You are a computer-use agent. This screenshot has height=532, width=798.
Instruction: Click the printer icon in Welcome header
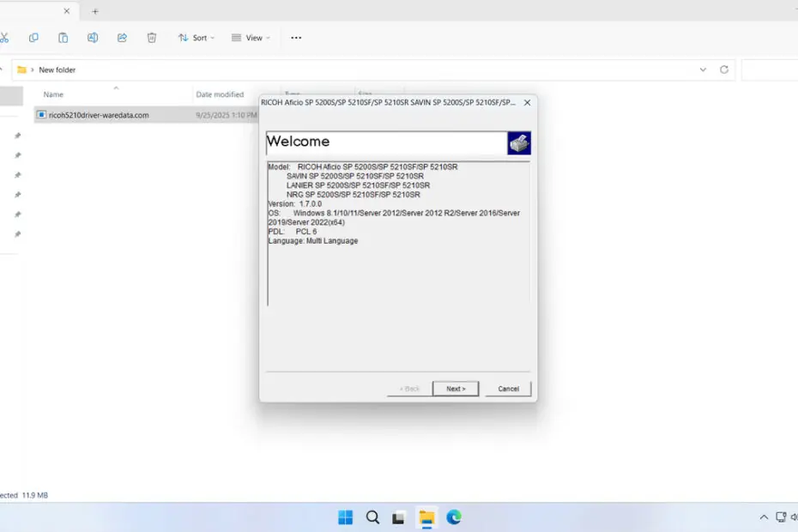coord(518,143)
